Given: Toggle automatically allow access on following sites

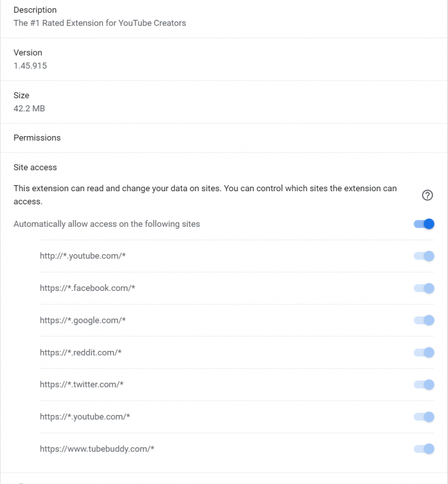Looking at the screenshot, I should pyautogui.click(x=424, y=224).
